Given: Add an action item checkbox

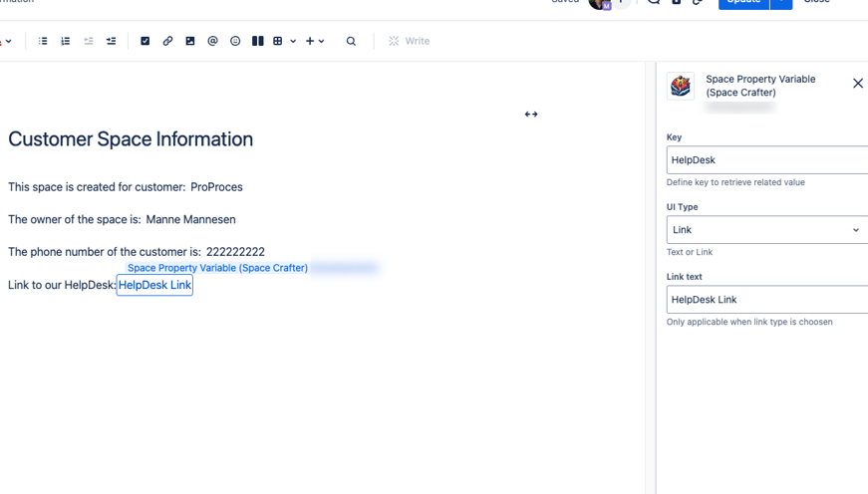Looking at the screenshot, I should pyautogui.click(x=145, y=41).
